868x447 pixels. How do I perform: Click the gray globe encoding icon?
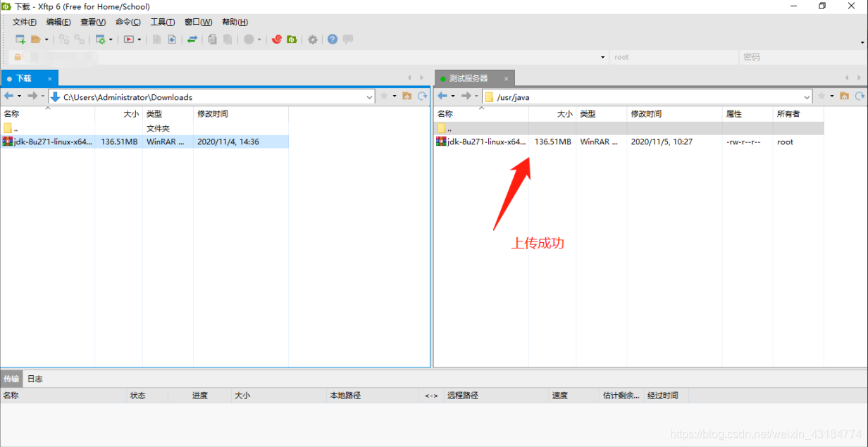[249, 39]
